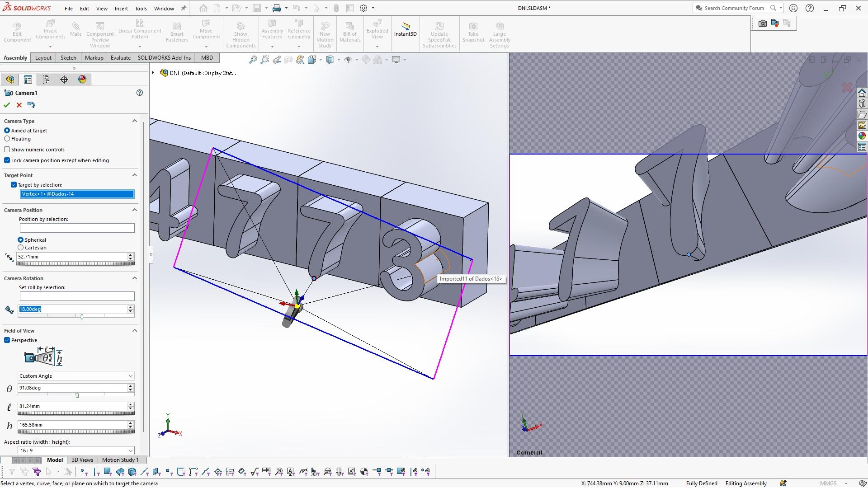Click Bill of Materials button
This screenshot has width=868, height=488.
click(350, 32)
